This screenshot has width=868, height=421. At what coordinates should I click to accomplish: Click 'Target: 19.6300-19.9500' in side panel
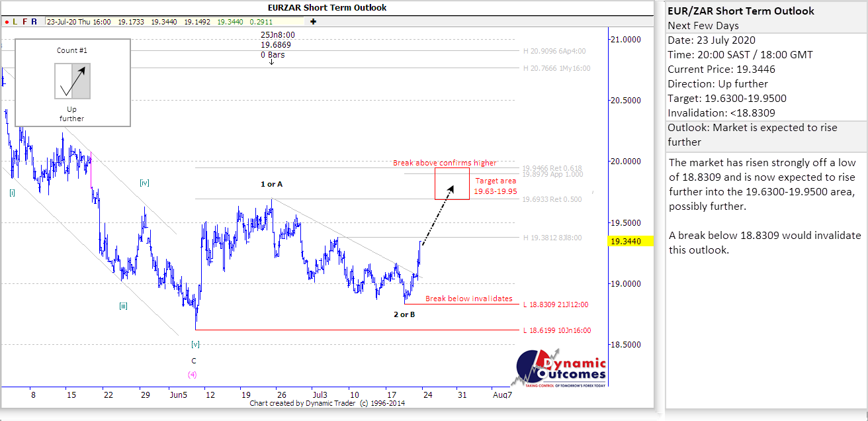coord(727,99)
